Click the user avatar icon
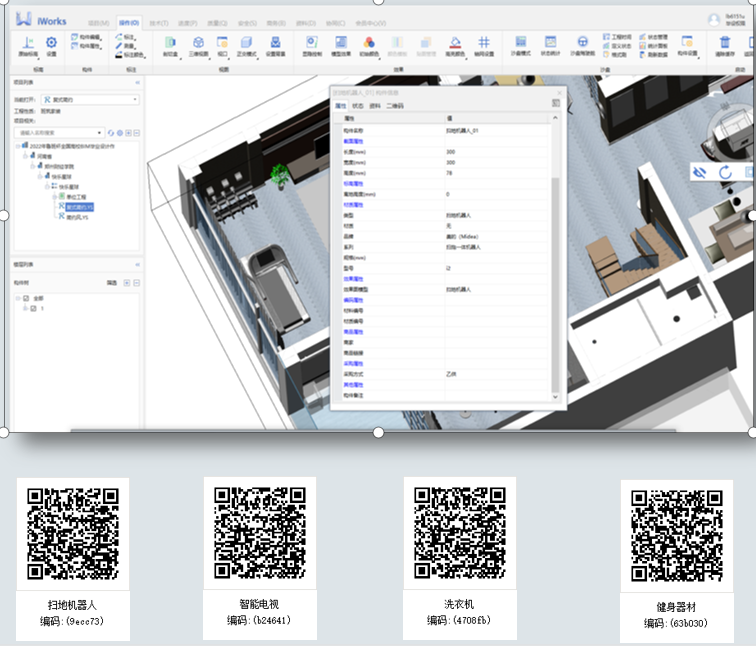This screenshot has width=756, height=646. (x=714, y=20)
